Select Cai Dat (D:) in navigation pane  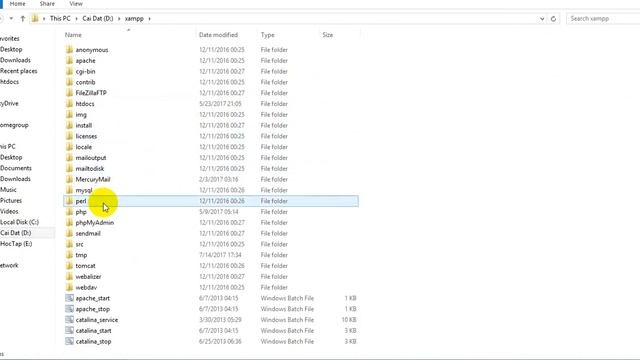[16, 233]
